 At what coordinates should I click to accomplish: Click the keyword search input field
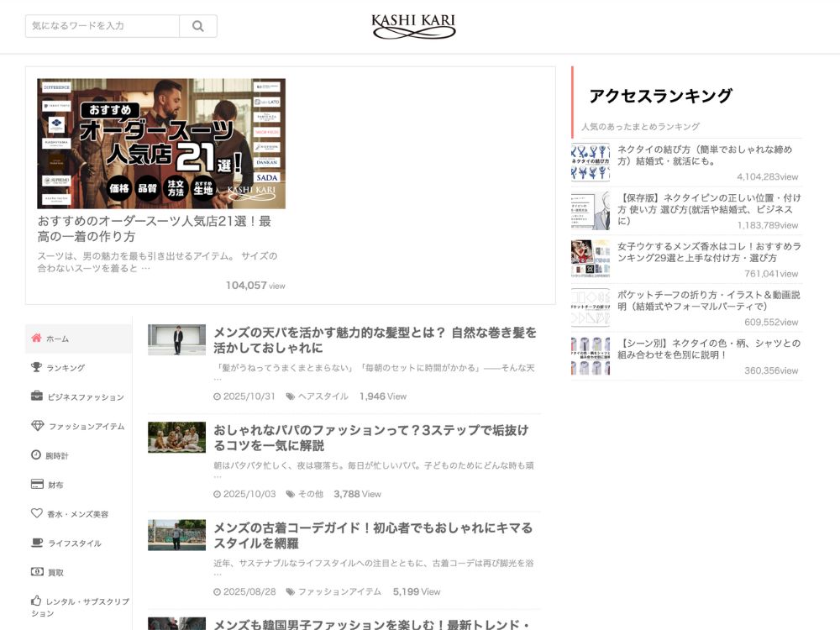[101, 26]
